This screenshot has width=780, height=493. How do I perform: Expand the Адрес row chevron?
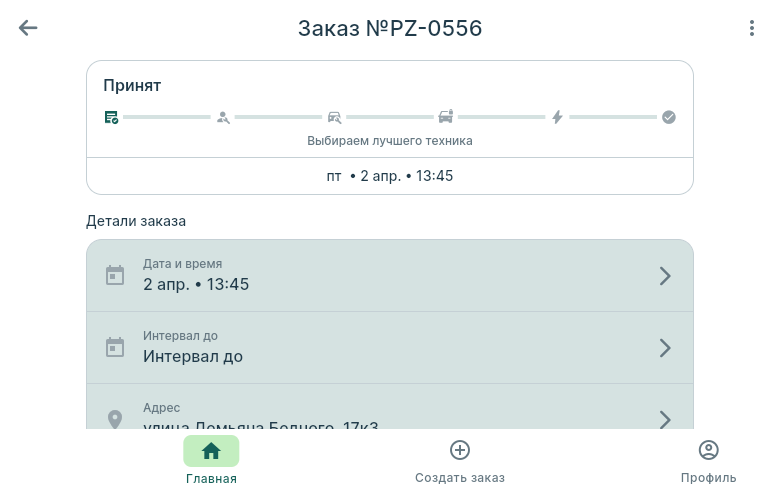coord(665,419)
